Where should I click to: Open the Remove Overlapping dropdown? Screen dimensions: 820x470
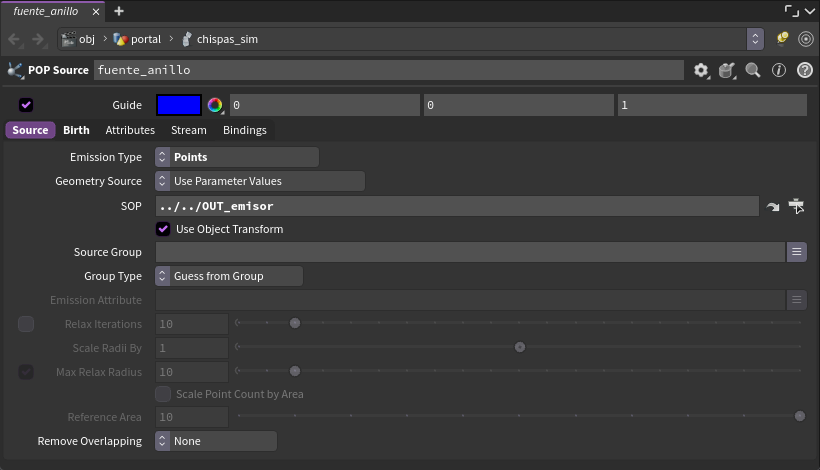(216, 441)
